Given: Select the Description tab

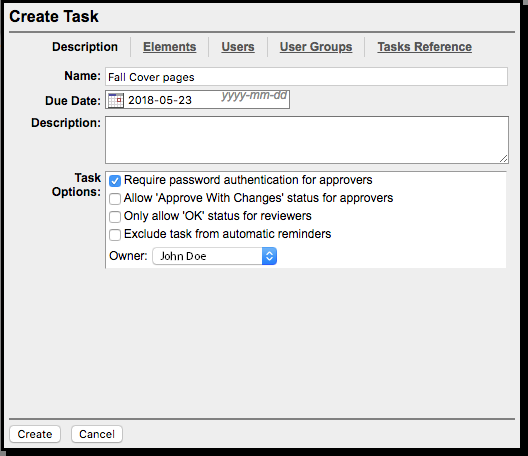Looking at the screenshot, I should [x=85, y=46].
